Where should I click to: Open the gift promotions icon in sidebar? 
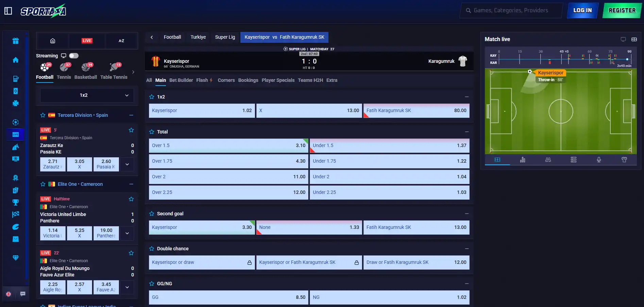coord(16,41)
